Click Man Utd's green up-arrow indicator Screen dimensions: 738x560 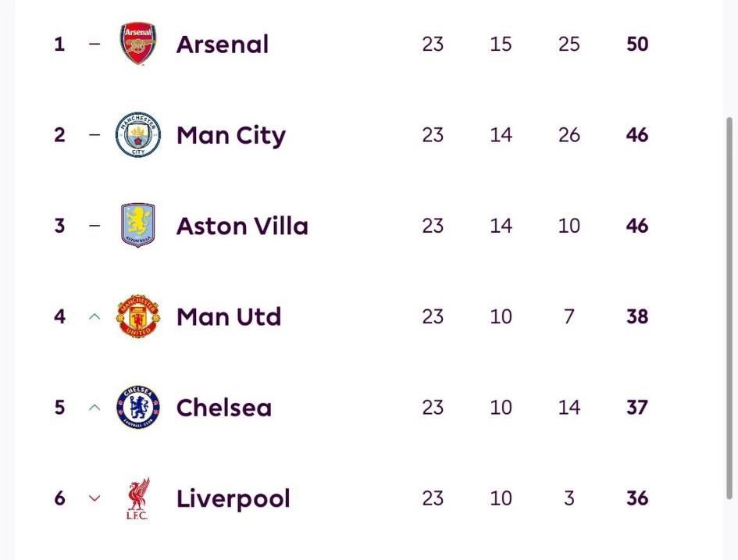(95, 316)
